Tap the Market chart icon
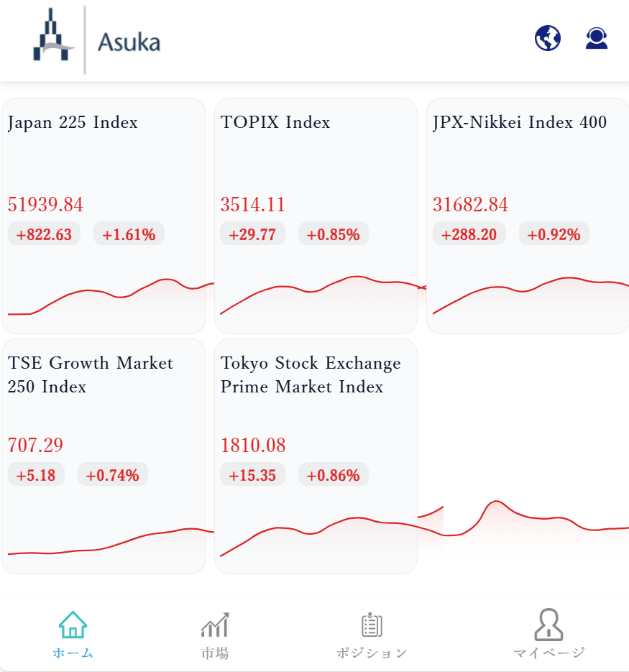 [x=214, y=625]
